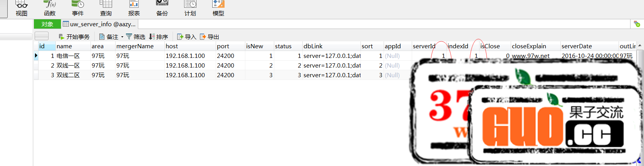
Task: Open the 函数 (Functions) section
Action: pos(50,8)
